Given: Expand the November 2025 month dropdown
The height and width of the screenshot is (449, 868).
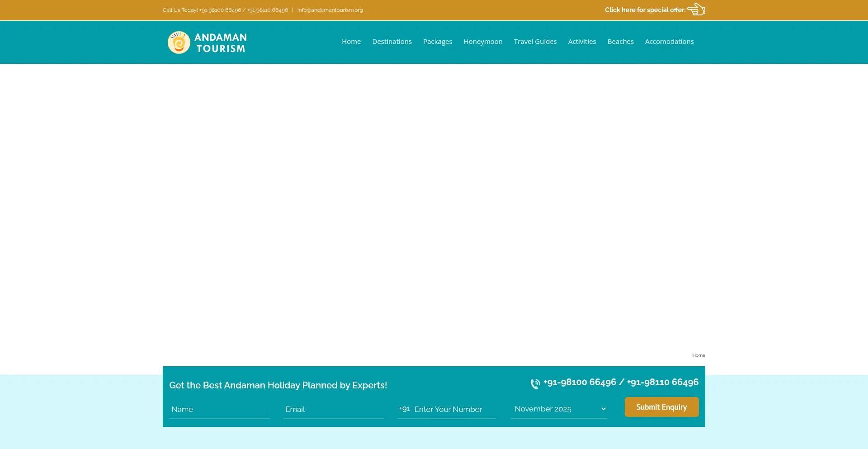Looking at the screenshot, I should [x=559, y=409].
